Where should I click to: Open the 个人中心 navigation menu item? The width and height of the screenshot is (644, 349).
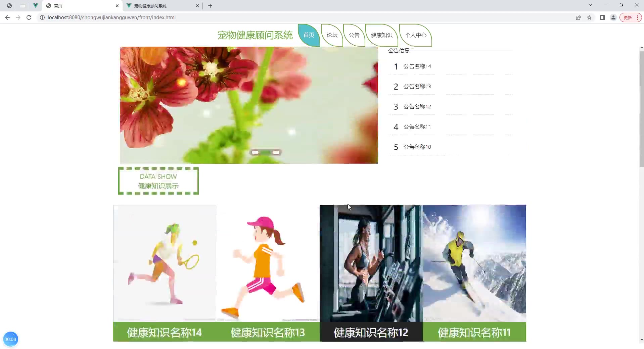pos(415,35)
